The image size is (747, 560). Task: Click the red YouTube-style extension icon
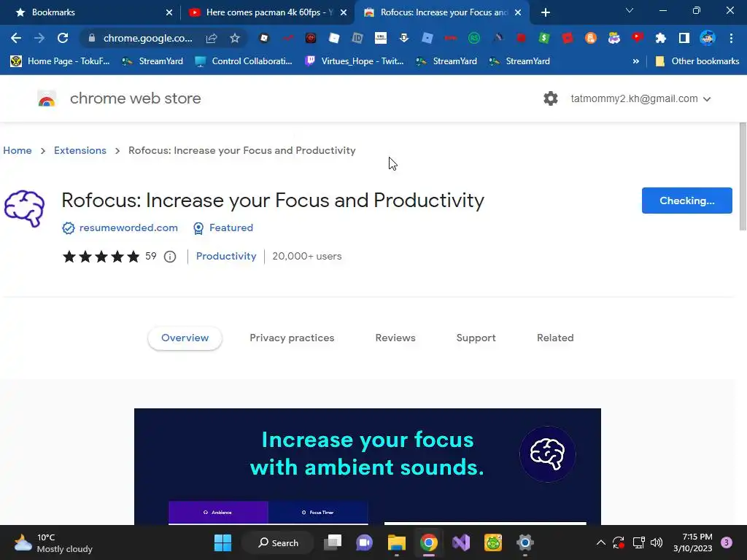pyautogui.click(x=638, y=38)
